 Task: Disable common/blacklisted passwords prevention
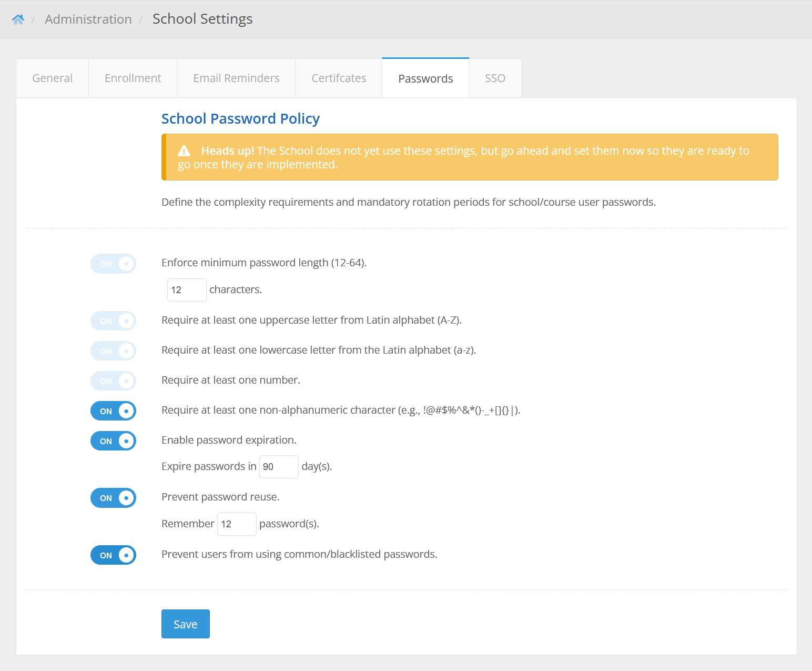click(x=113, y=555)
